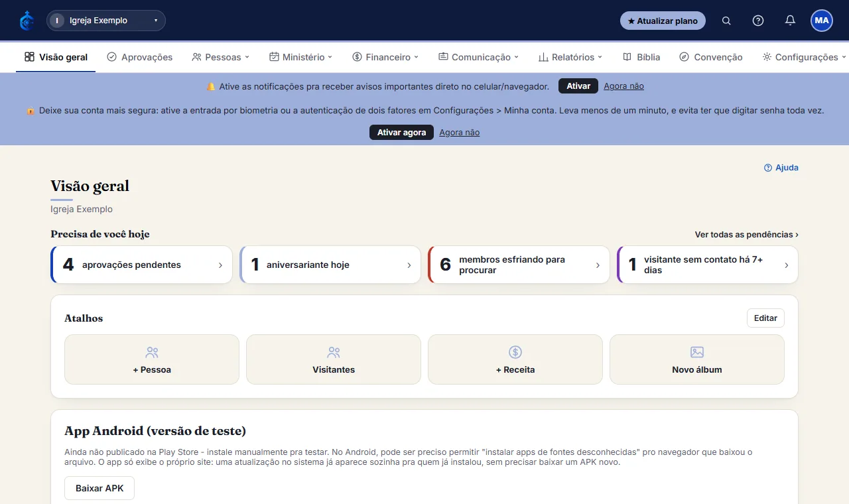The height and width of the screenshot is (504, 849).
Task: Open the 6 membros esfriando card
Action: [x=519, y=265]
